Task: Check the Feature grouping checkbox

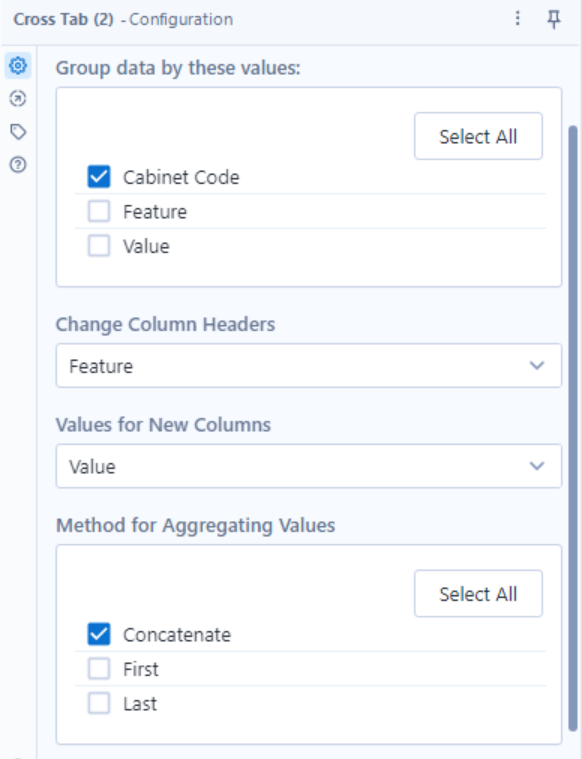Action: tap(99, 212)
